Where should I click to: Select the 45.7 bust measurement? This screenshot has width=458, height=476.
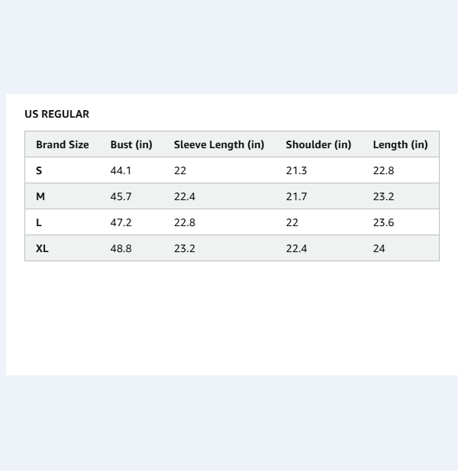pos(121,196)
